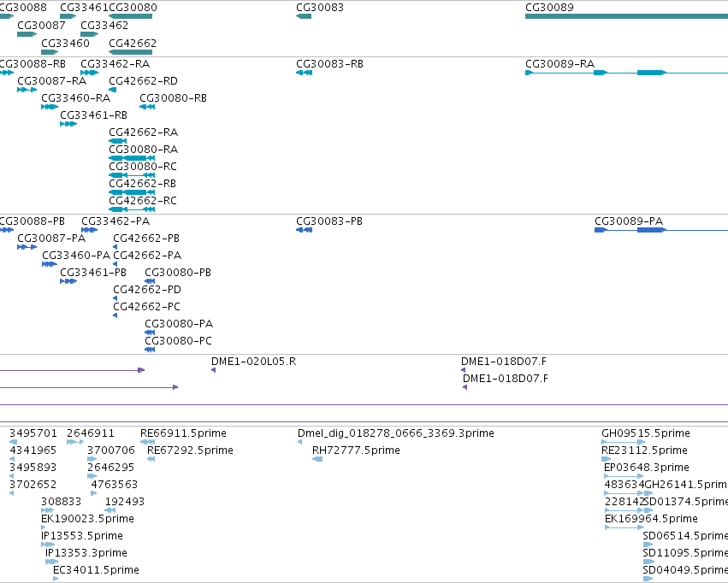Click protein CG42662-PA
Viewport: 728px width, 583px height.
[x=115, y=264]
